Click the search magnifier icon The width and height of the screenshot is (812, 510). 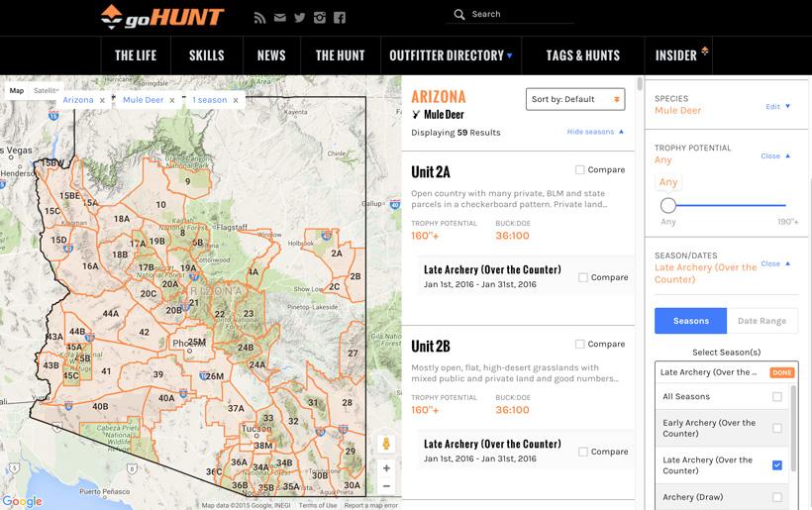tap(458, 15)
